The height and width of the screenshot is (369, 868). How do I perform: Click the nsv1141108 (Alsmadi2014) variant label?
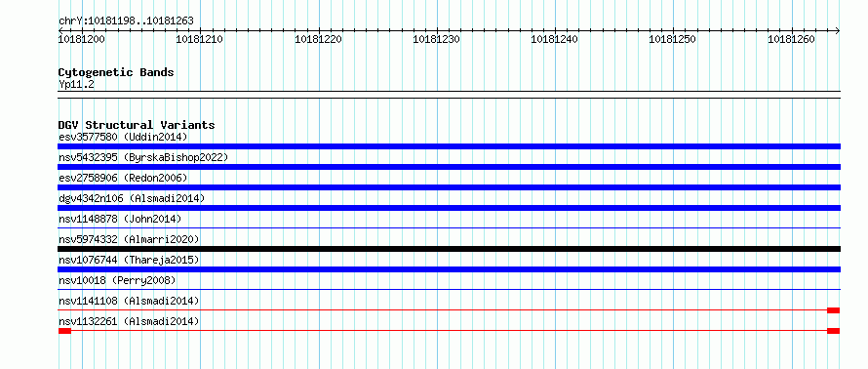pyautogui.click(x=129, y=301)
